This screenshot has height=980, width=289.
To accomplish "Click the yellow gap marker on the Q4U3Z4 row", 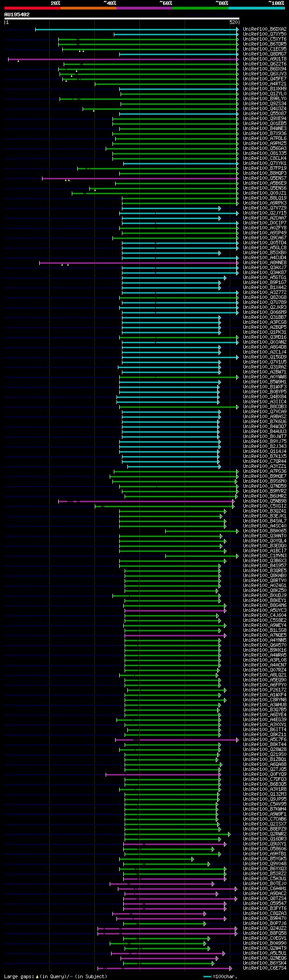I will pos(94,111).
